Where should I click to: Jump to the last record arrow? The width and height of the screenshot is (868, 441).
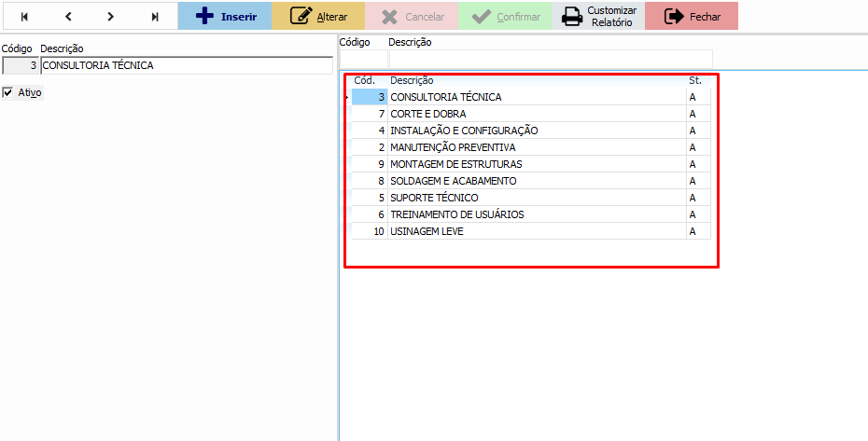tap(155, 16)
